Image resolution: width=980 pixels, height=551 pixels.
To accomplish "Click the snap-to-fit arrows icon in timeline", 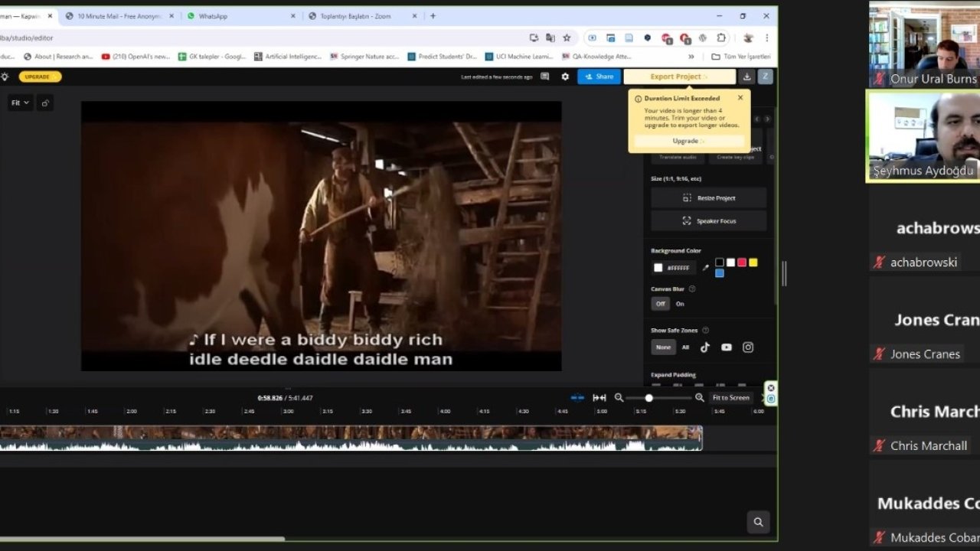I will pos(599,398).
